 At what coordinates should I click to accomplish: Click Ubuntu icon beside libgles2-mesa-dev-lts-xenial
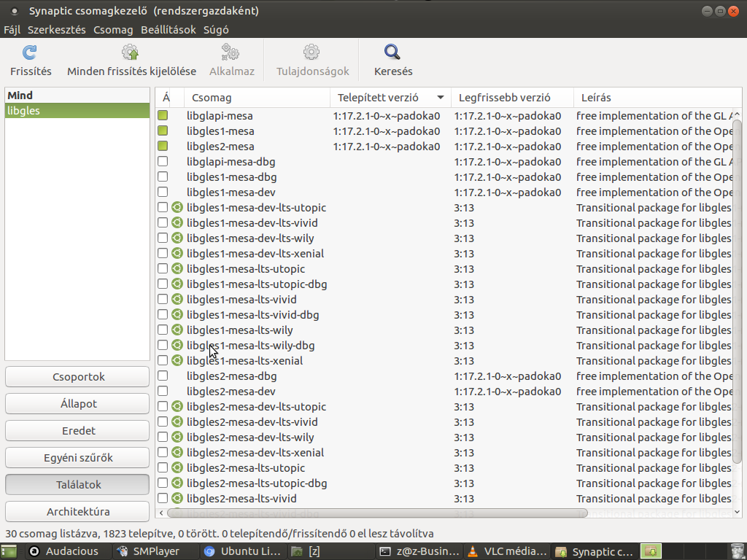pyautogui.click(x=177, y=452)
